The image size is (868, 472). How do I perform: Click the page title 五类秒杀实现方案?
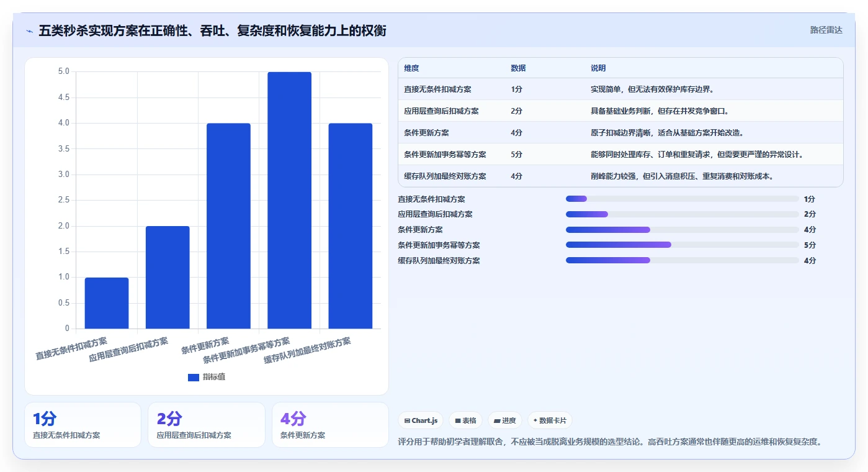pos(212,30)
